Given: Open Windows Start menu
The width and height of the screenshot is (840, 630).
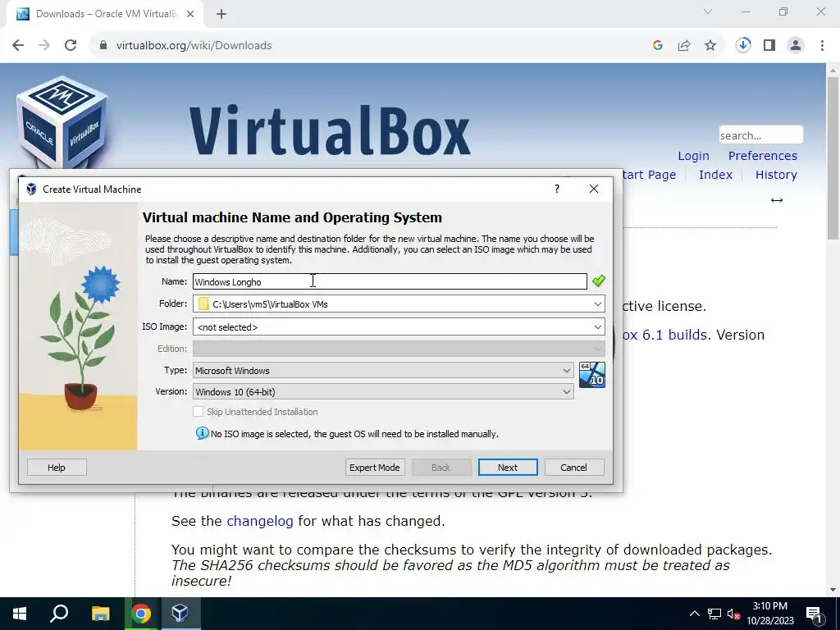Looking at the screenshot, I should click(x=20, y=614).
